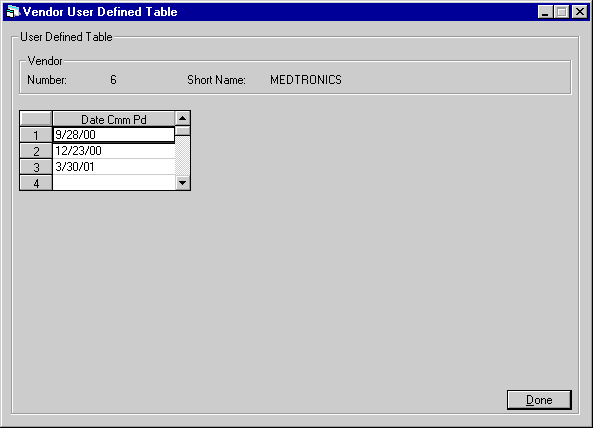The image size is (593, 428).
Task: Click the empty cell in row 4
Action: (x=114, y=183)
